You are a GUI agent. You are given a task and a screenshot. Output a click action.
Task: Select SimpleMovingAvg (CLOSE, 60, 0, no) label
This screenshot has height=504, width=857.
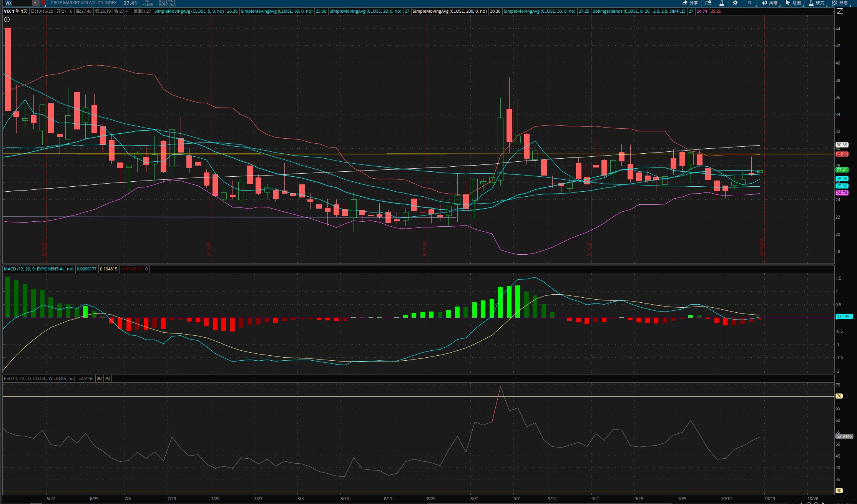(x=277, y=11)
